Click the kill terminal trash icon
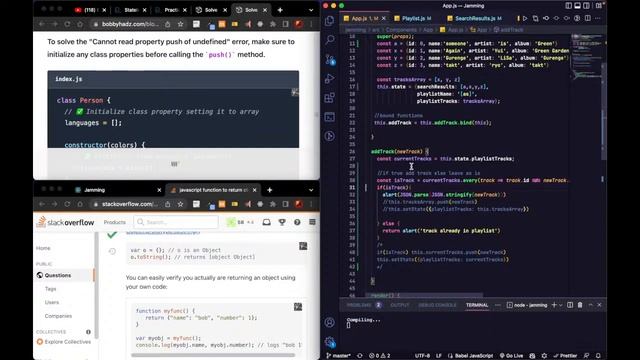The width and height of the screenshot is (640, 360). pyautogui.click(x=580, y=305)
